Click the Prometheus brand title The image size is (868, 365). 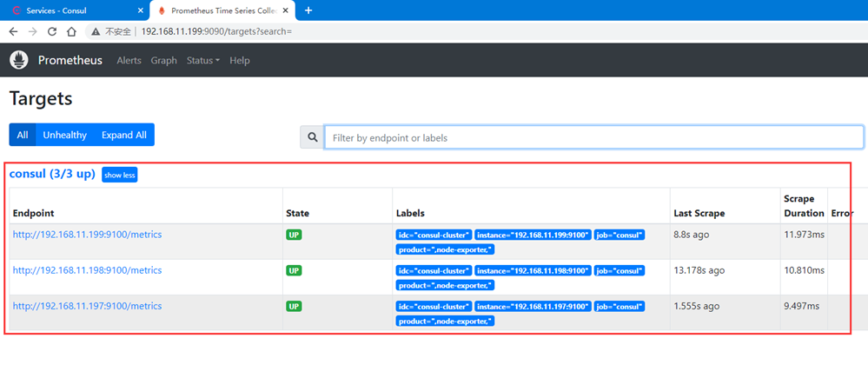70,60
